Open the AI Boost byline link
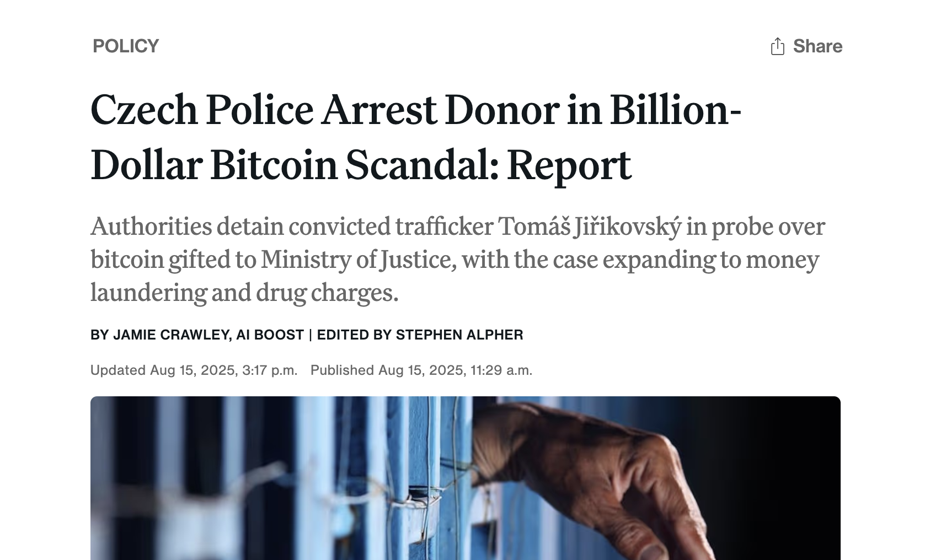 point(270,335)
